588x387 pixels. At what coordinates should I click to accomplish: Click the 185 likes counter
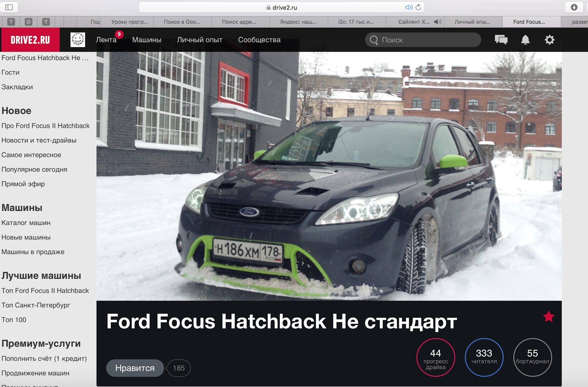179,368
